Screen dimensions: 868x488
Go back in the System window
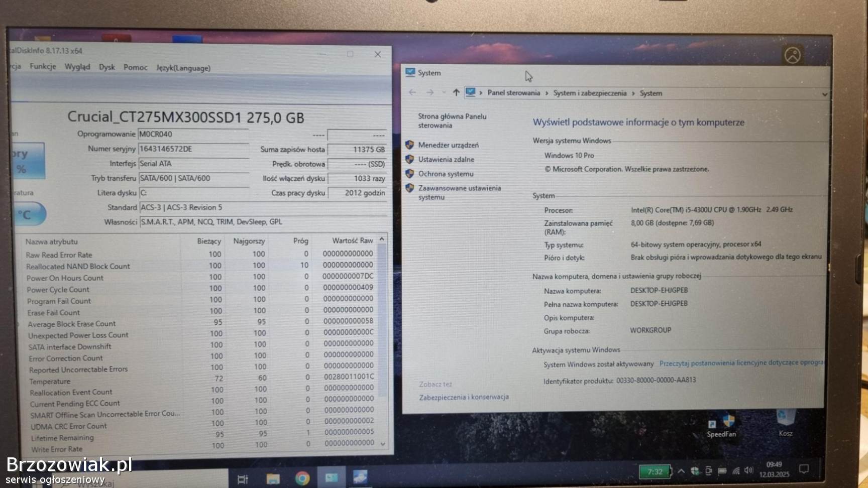click(x=412, y=92)
